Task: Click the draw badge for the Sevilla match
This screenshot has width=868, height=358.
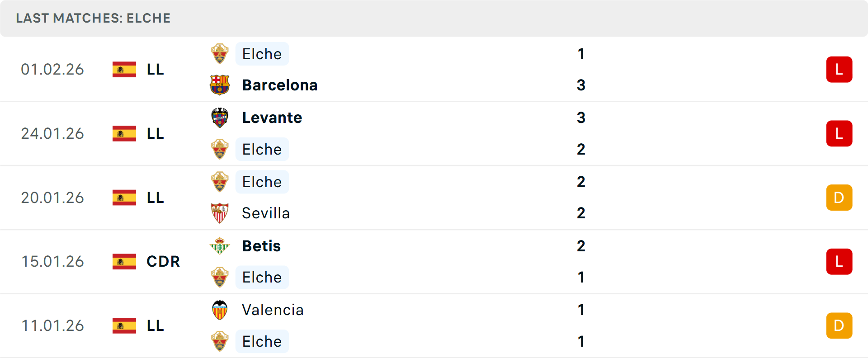Action: click(x=839, y=198)
